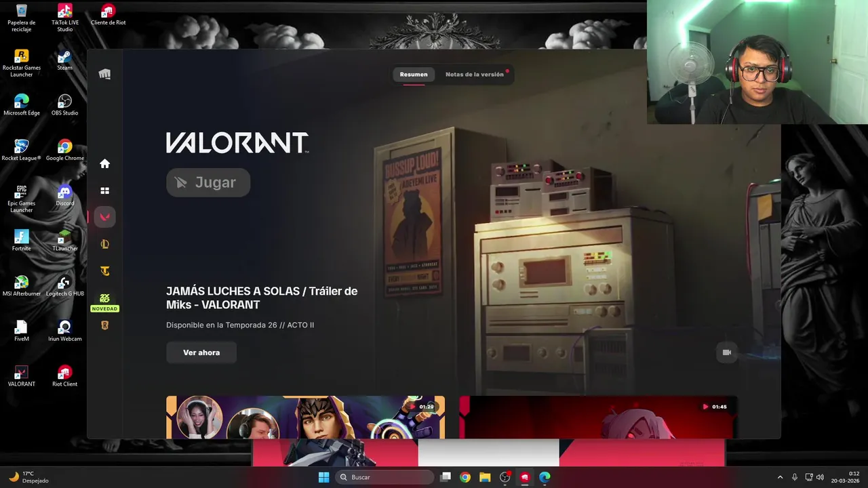
Task: Open Edge from the taskbar
Action: [545, 477]
